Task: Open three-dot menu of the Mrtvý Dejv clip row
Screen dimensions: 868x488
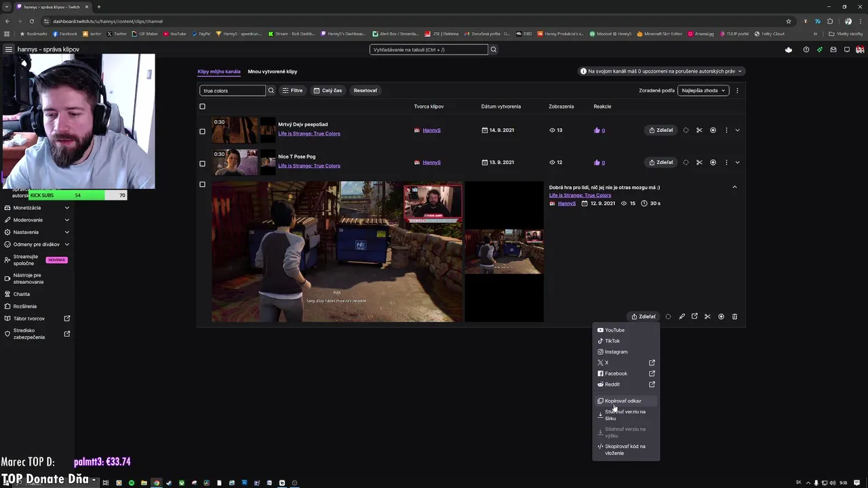Action: [726, 130]
